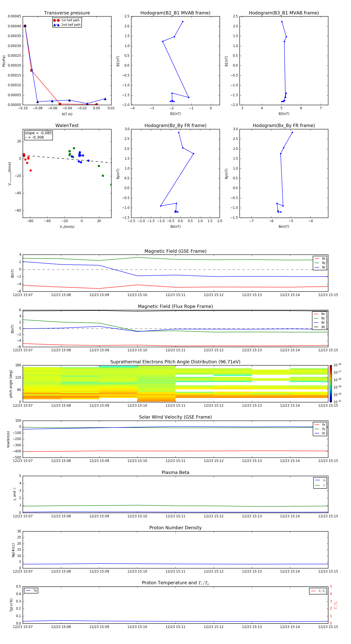The height and width of the screenshot is (644, 351).
Task: Select the Bx legend entry in GSE panel
Action: [320, 259]
